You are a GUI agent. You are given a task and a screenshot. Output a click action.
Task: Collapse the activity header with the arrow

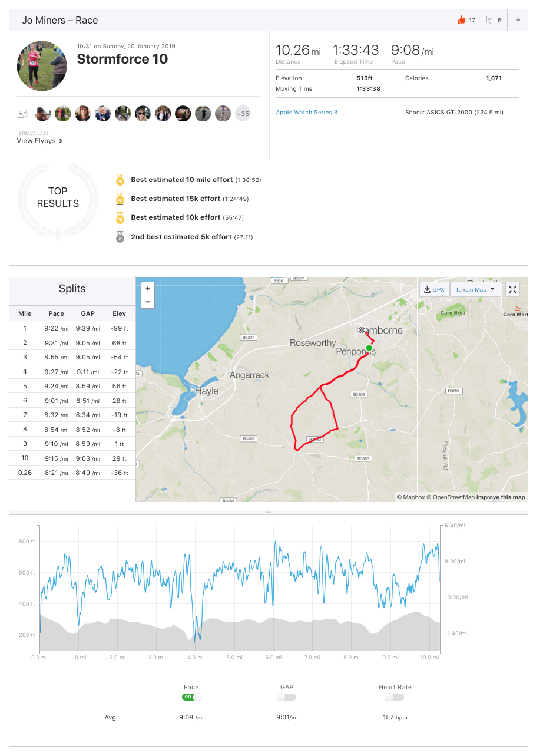[x=518, y=19]
